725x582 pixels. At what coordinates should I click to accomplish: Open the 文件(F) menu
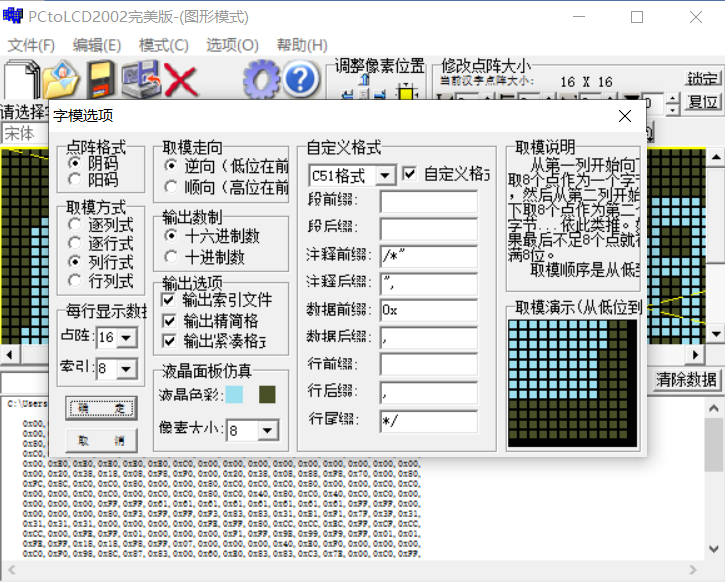pos(31,45)
